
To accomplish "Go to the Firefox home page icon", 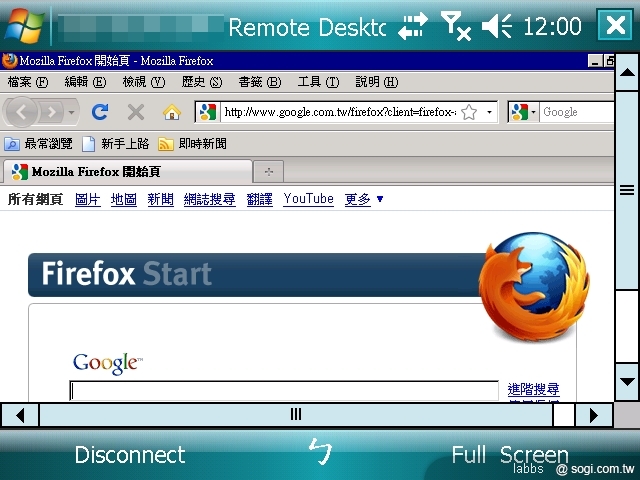I will [x=171, y=112].
